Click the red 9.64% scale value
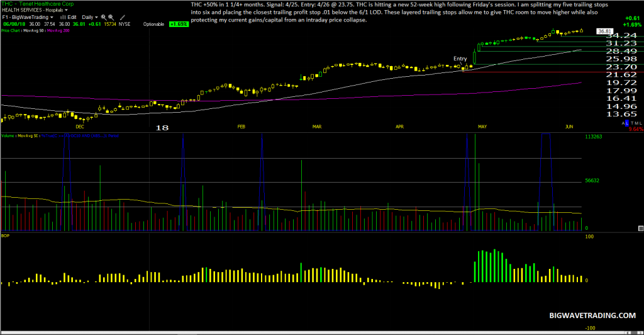This screenshot has height=335, width=644. 636,129
